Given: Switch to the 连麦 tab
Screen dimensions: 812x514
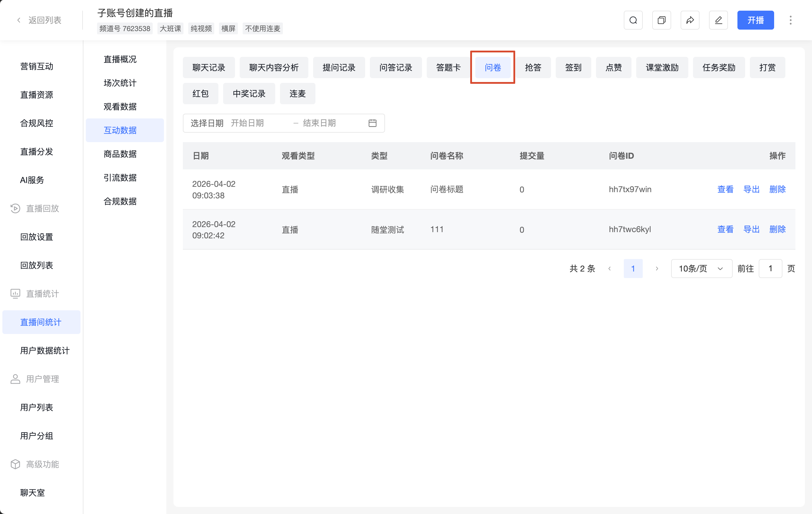Looking at the screenshot, I should click(297, 94).
